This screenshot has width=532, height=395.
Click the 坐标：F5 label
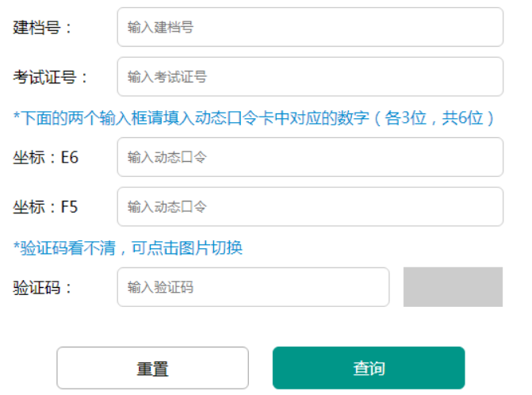46,207
